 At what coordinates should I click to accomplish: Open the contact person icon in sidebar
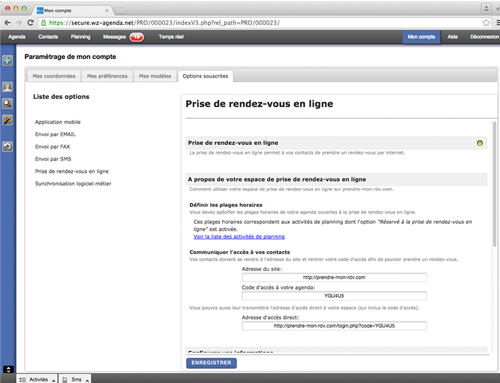(8, 87)
